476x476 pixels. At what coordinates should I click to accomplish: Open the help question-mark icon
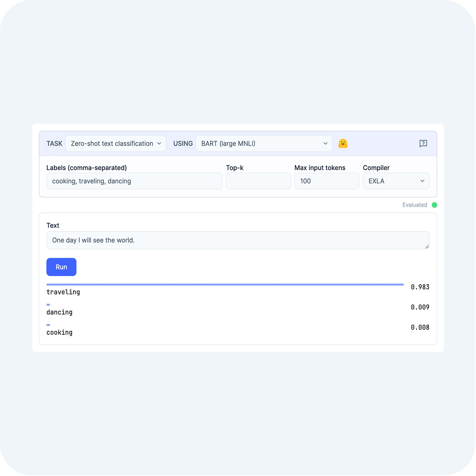[423, 144]
